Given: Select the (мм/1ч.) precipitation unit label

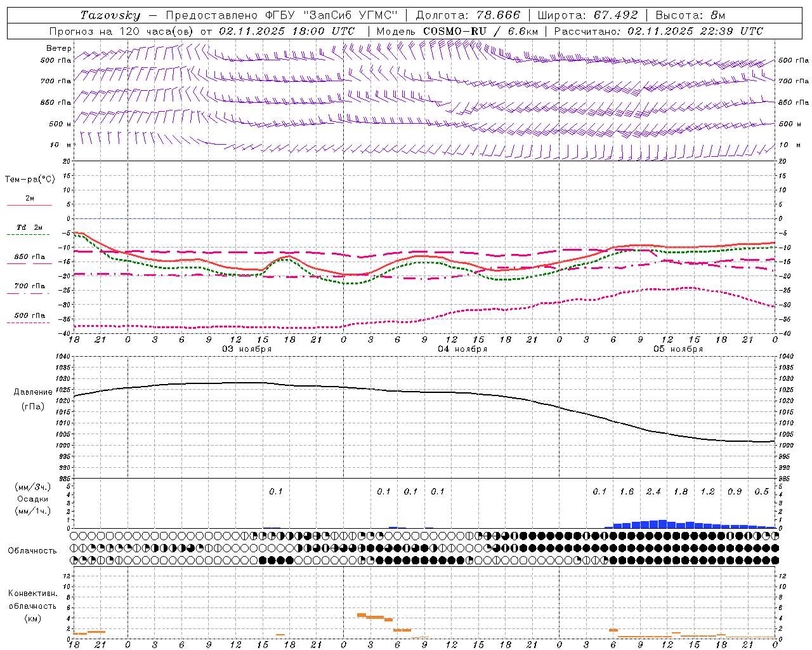Looking at the screenshot, I should coord(33,511).
